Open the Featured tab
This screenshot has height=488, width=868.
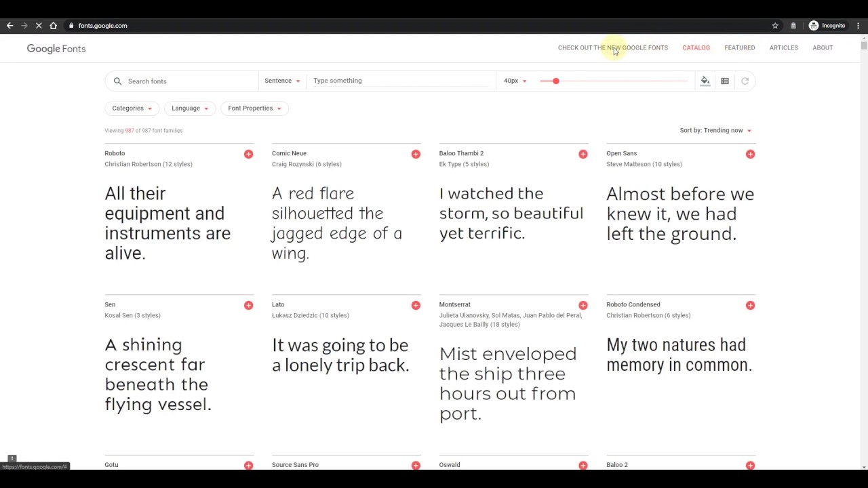tap(739, 47)
